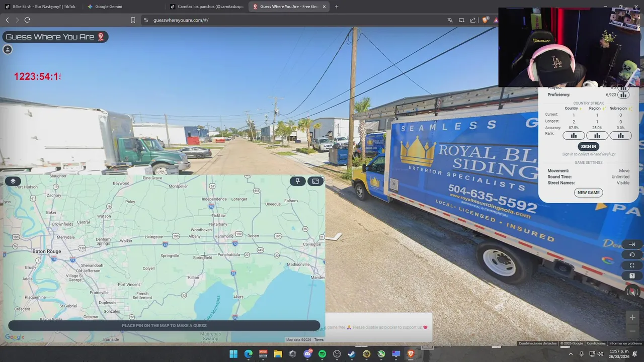Click Ponchatoula on the map
The image size is (644, 362).
[228, 254]
